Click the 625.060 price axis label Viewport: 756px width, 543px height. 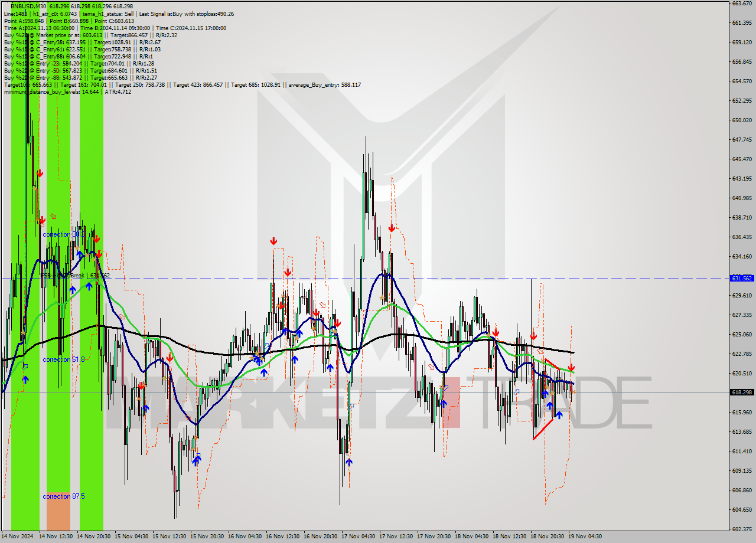(741, 334)
